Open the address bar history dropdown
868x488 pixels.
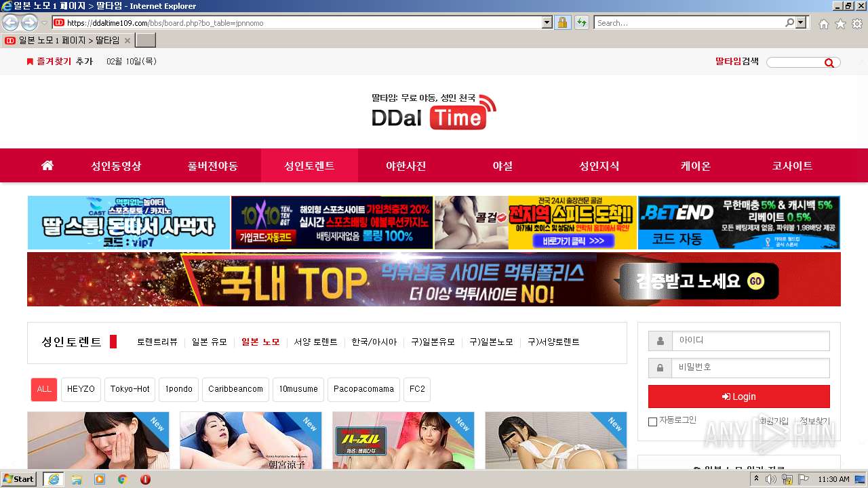547,22
